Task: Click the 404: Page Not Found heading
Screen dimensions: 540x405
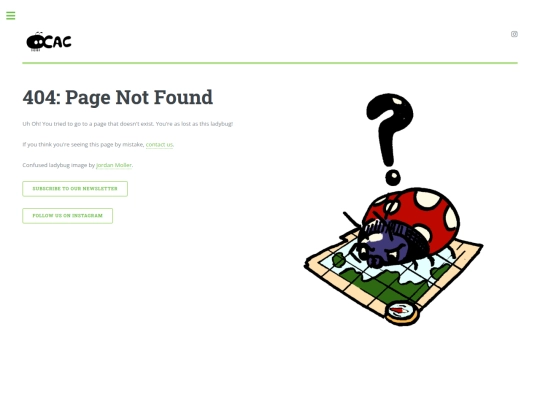Action: (x=118, y=97)
